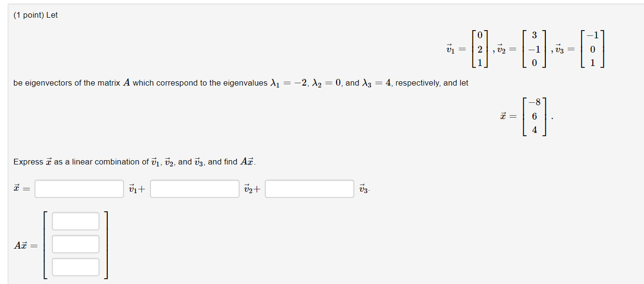Click the (1 point) Let heading

coord(35,15)
